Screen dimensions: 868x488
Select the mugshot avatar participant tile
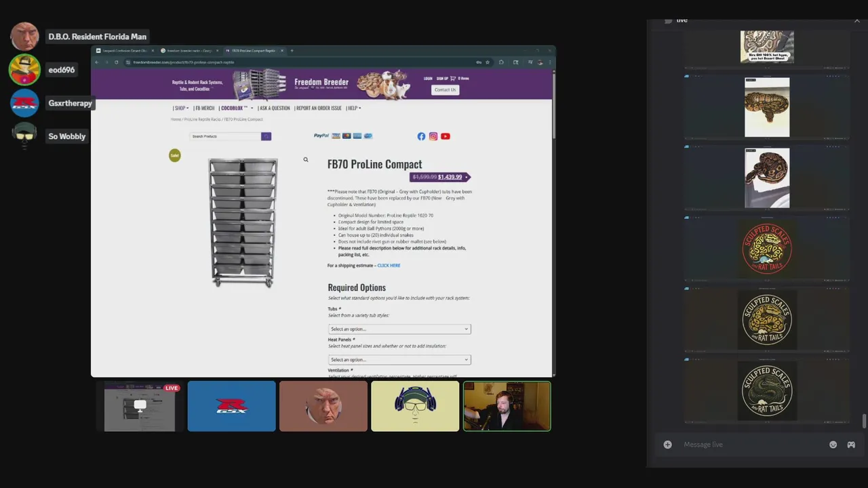(323, 406)
